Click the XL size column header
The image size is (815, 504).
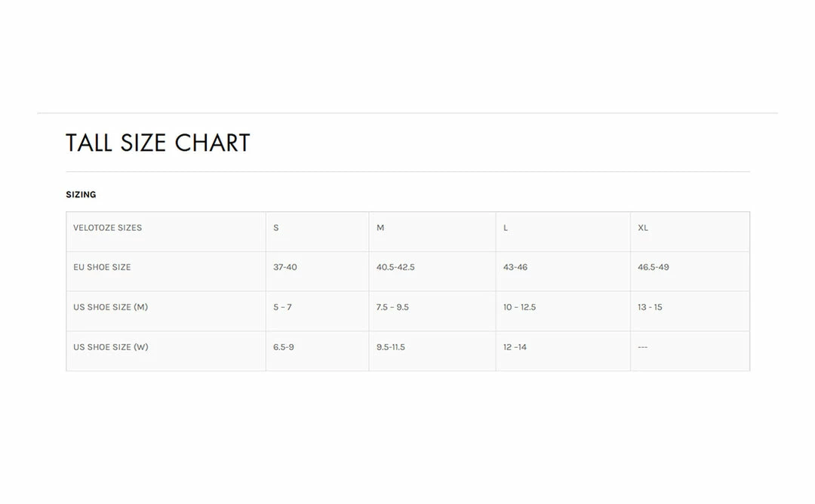point(643,228)
